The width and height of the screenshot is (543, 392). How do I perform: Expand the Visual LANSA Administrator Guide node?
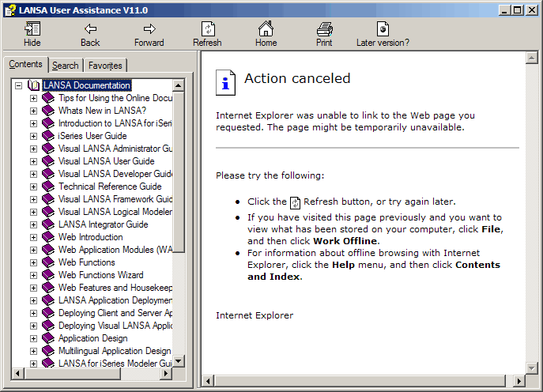pos(33,149)
